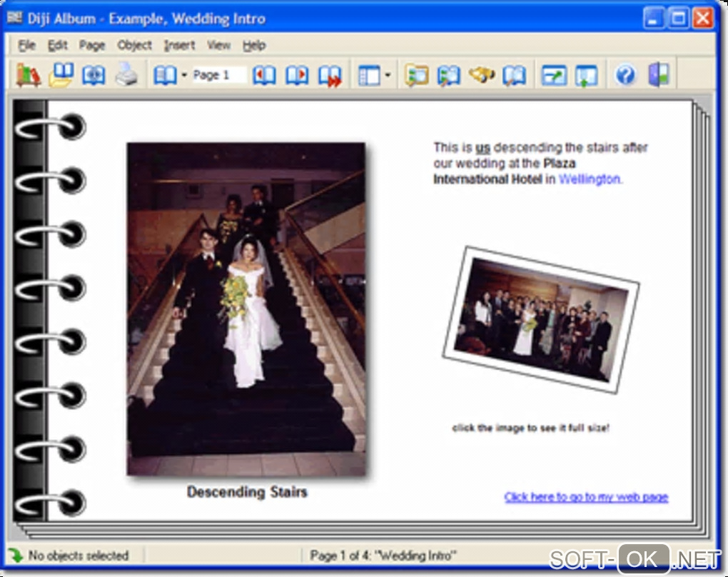Screen dimensions: 728x577
Task: Open the Insert menu
Action: pos(178,45)
